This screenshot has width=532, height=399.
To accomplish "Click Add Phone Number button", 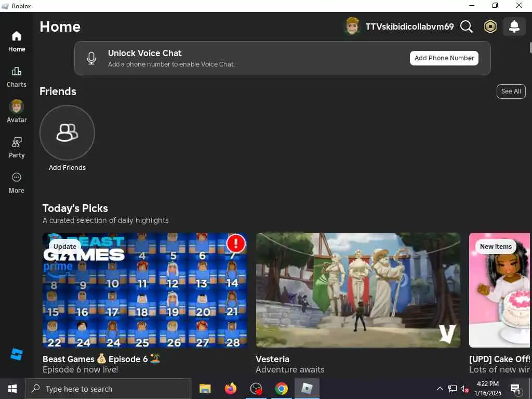I will [x=444, y=58].
